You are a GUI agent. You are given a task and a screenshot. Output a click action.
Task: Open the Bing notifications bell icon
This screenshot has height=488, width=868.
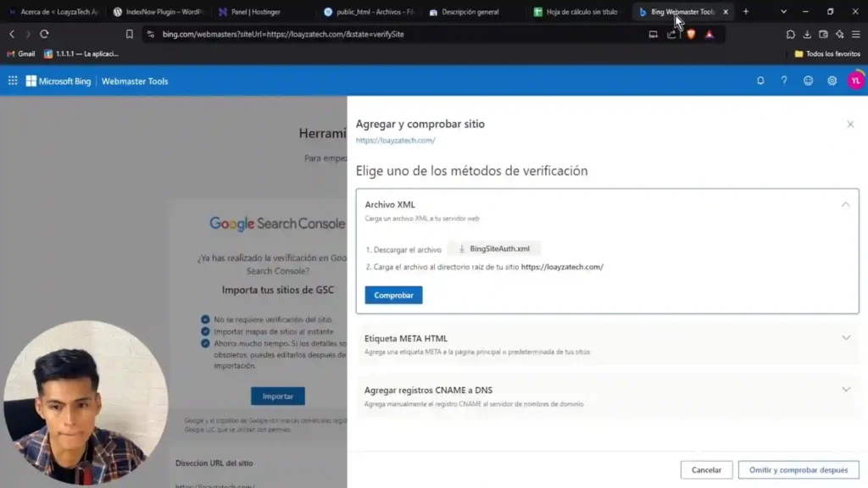[760, 80]
